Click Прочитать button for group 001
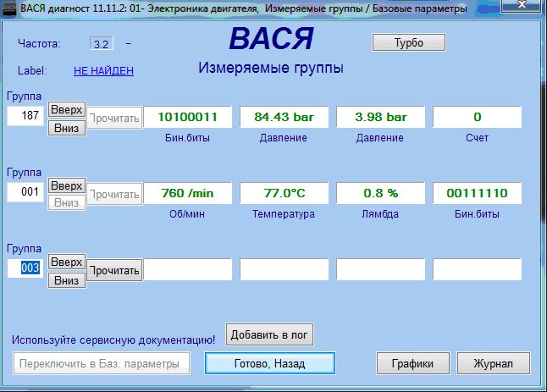 click(x=114, y=194)
